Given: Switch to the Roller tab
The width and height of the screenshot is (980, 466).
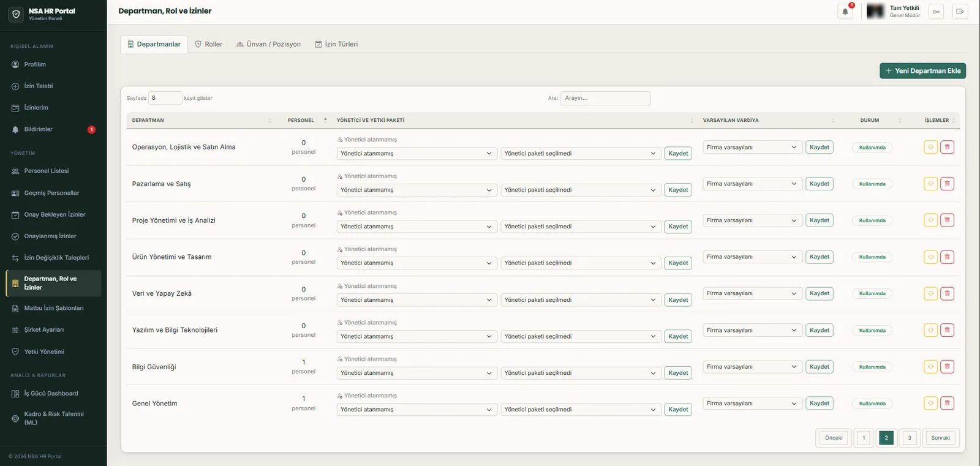Looking at the screenshot, I should click(208, 44).
